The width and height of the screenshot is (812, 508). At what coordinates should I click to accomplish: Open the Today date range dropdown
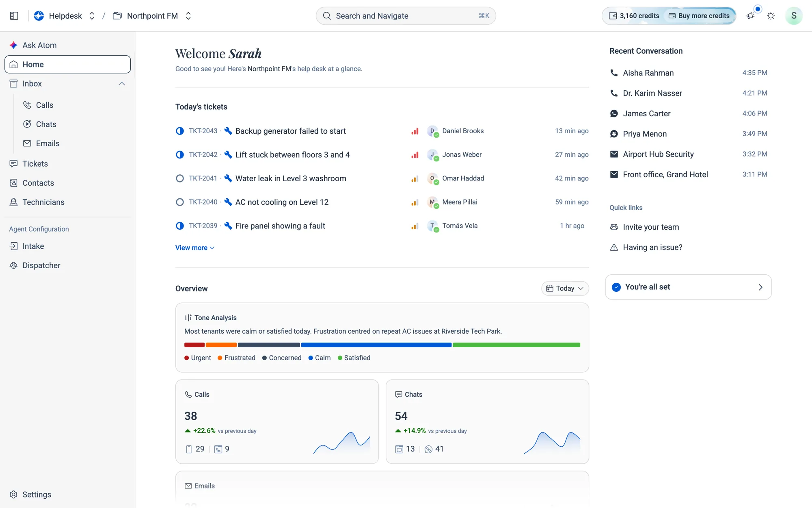pos(565,288)
